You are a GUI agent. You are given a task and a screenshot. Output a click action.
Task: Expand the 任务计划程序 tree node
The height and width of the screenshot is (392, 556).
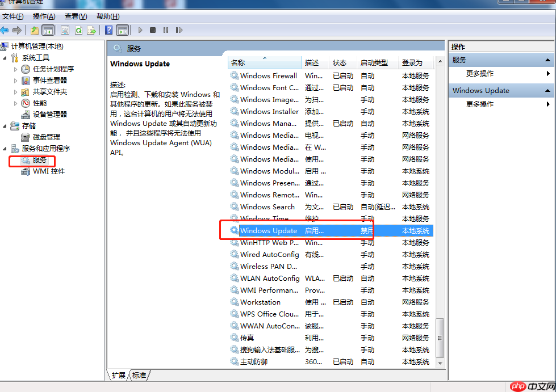click(x=15, y=69)
